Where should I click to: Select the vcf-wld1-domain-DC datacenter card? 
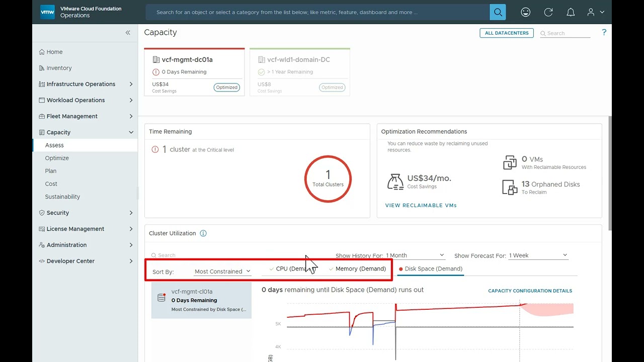point(299,71)
